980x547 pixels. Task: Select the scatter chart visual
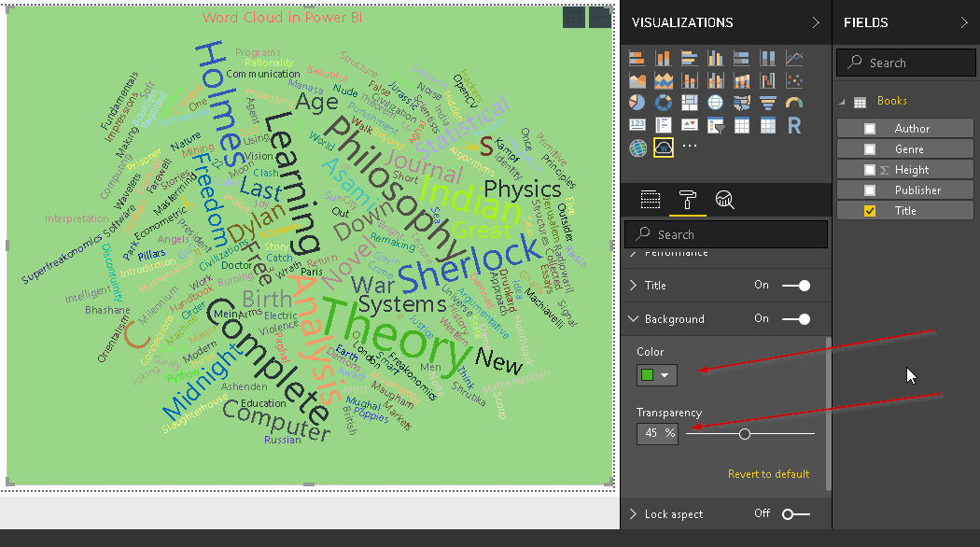[x=794, y=80]
